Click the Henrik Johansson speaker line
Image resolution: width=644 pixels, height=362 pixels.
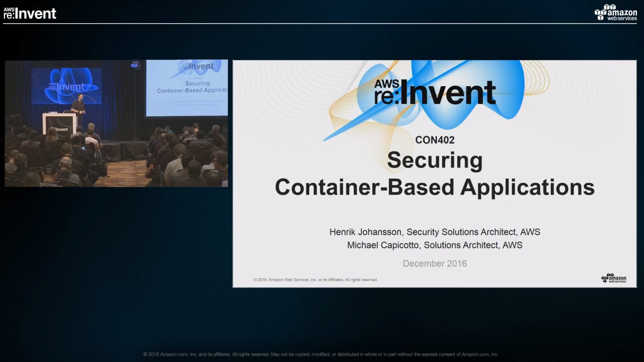point(435,232)
